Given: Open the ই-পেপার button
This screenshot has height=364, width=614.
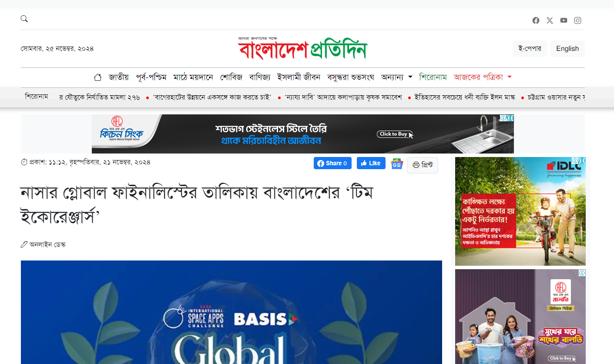Looking at the screenshot, I should pos(530,49).
